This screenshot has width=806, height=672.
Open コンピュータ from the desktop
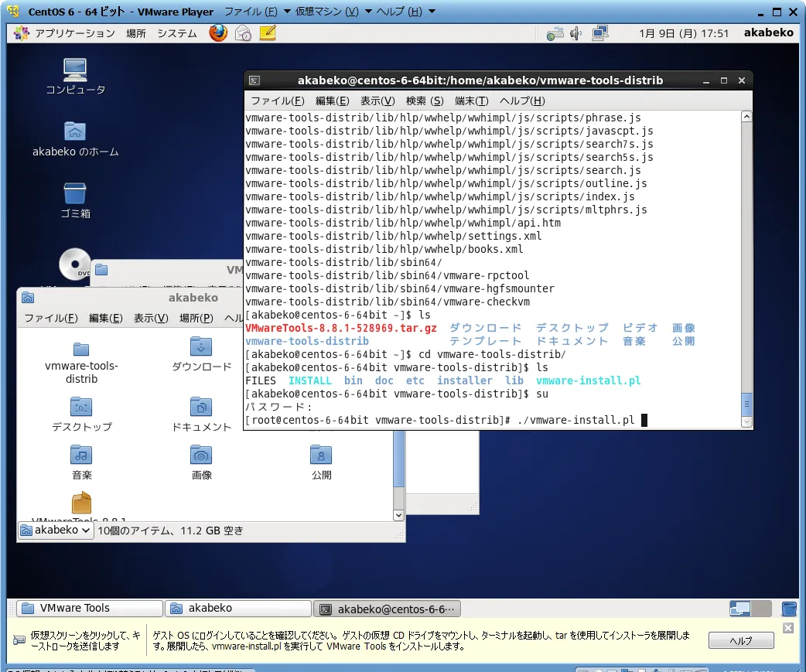click(73, 75)
